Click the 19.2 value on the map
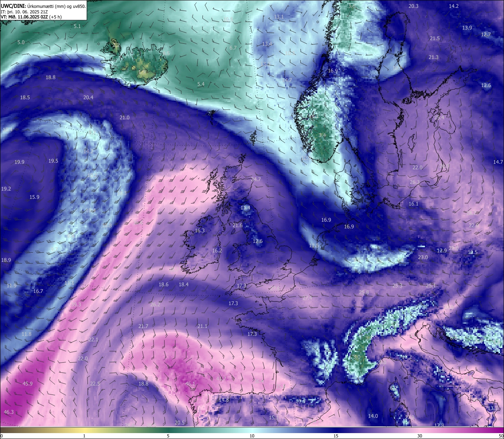The width and height of the screenshot is (504, 439). [x=6, y=189]
